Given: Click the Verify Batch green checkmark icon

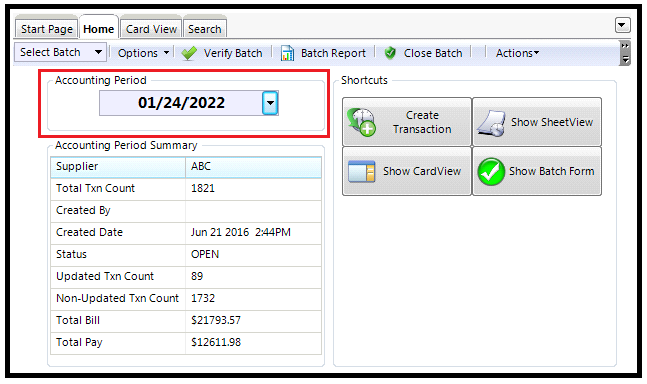Looking at the screenshot, I should [189, 53].
